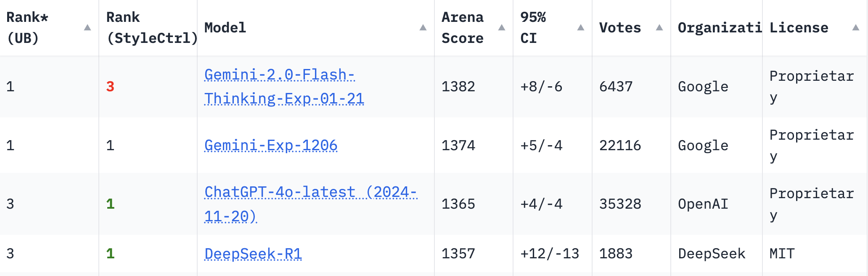Select the MIT license cell
Image resolution: width=868 pixels, height=276 pixels.
[x=782, y=254]
